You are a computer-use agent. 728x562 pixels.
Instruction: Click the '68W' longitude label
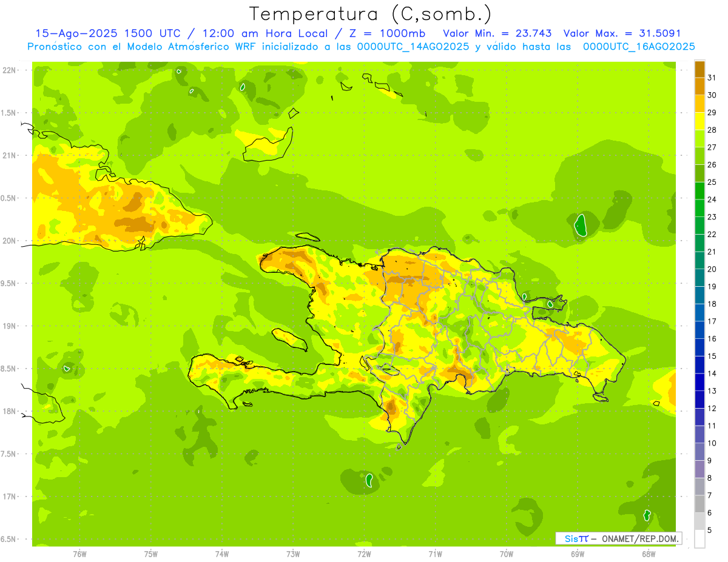tap(649, 554)
